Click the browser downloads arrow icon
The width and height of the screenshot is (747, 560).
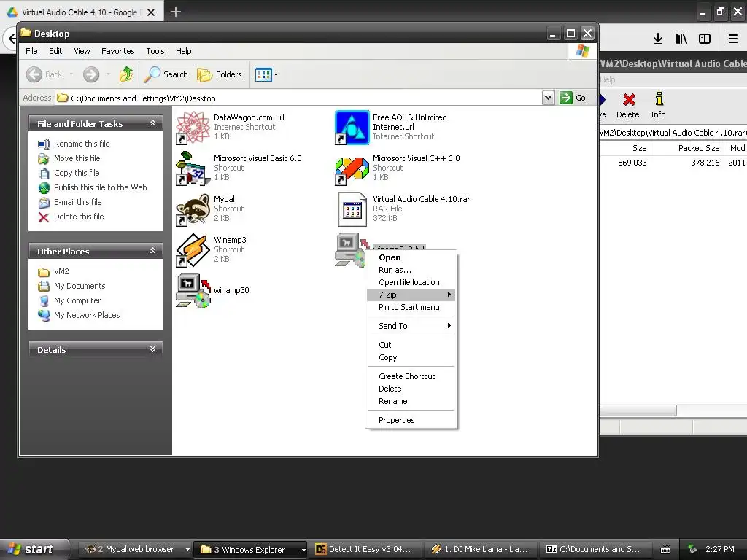tap(658, 39)
